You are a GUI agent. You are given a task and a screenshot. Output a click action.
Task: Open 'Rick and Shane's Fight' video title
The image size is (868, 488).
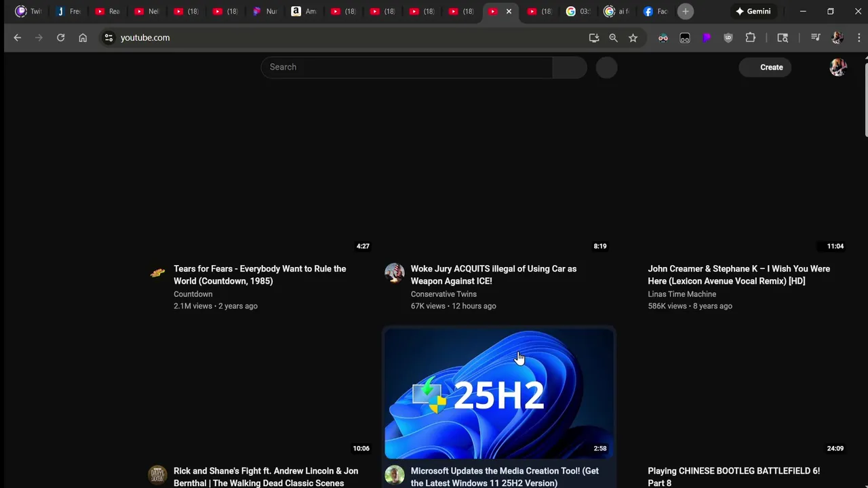[x=266, y=476]
